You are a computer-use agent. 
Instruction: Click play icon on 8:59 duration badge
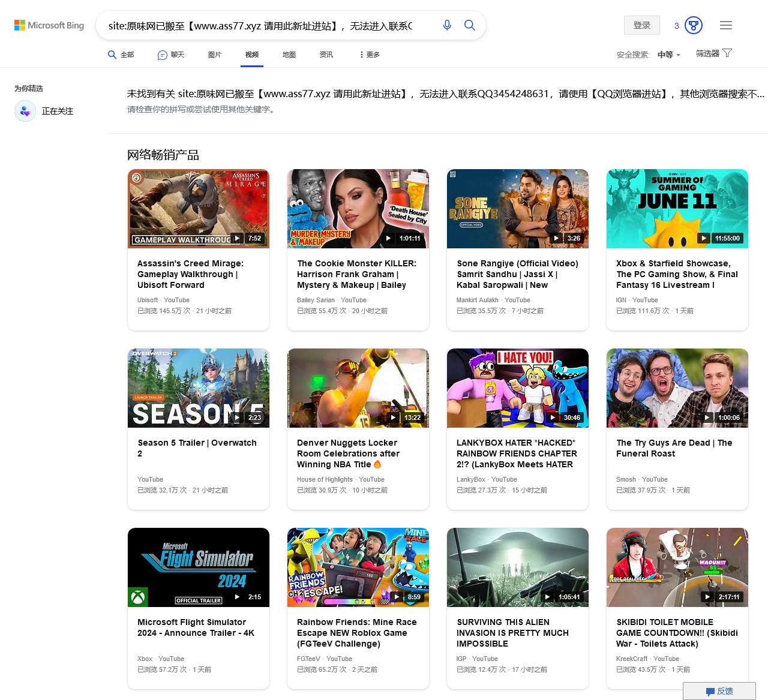coord(397,597)
